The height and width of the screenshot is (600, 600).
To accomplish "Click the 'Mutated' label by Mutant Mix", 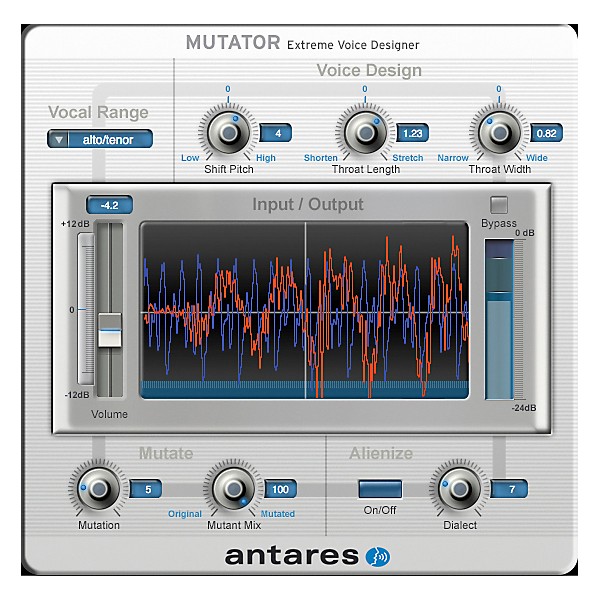I will click(x=278, y=514).
